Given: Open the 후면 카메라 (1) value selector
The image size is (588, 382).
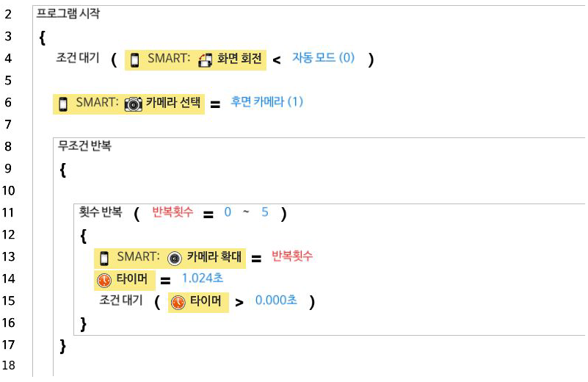Looking at the screenshot, I should tap(266, 102).
